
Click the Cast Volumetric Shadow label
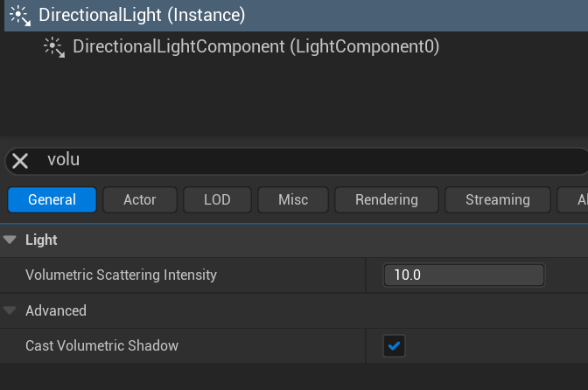point(101,346)
